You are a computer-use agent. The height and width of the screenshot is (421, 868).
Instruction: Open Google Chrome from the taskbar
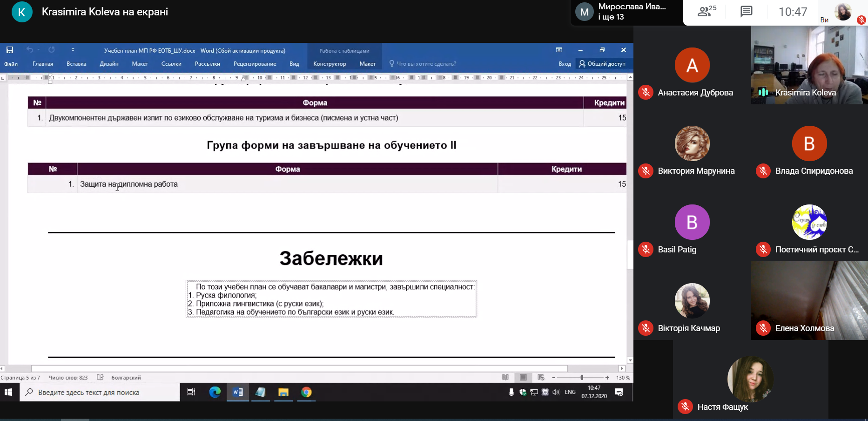tap(306, 392)
